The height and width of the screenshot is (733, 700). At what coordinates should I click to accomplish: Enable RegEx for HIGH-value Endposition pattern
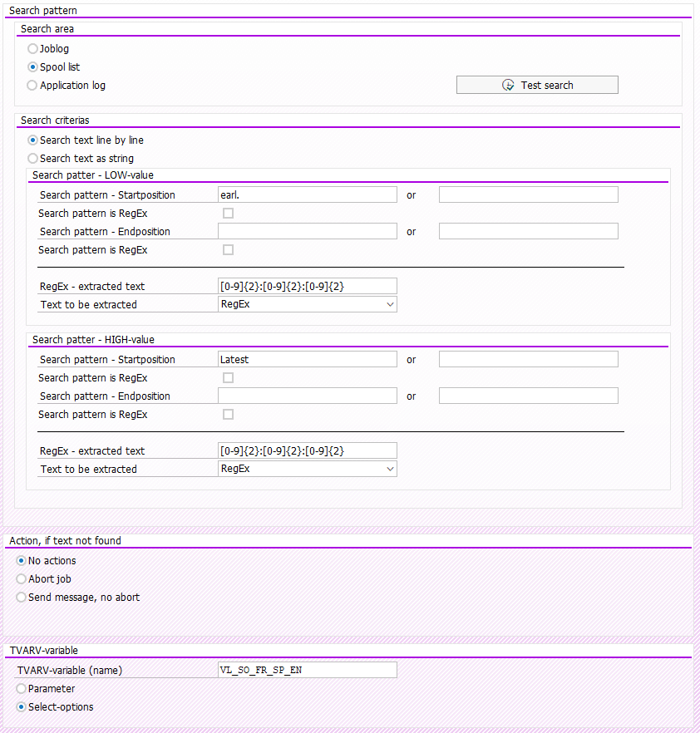(x=228, y=414)
